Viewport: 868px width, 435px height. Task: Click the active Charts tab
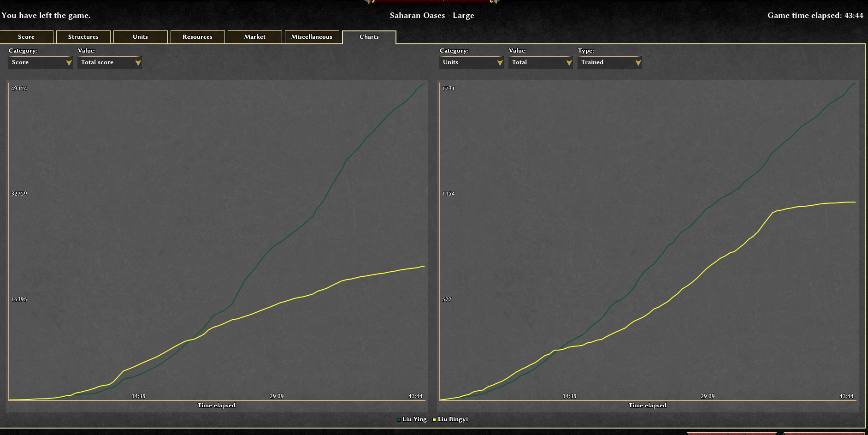[369, 37]
